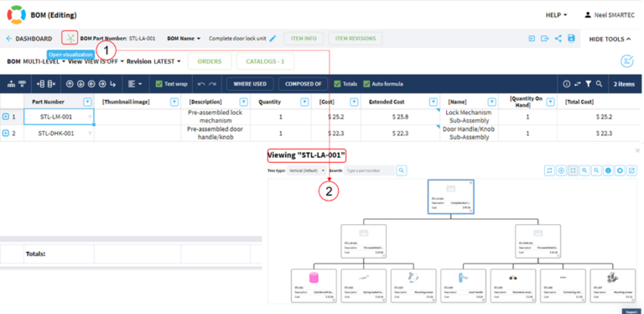Open the BOM MULTI-LEVEL dropdown
The height and width of the screenshot is (314, 644).
[37, 61]
